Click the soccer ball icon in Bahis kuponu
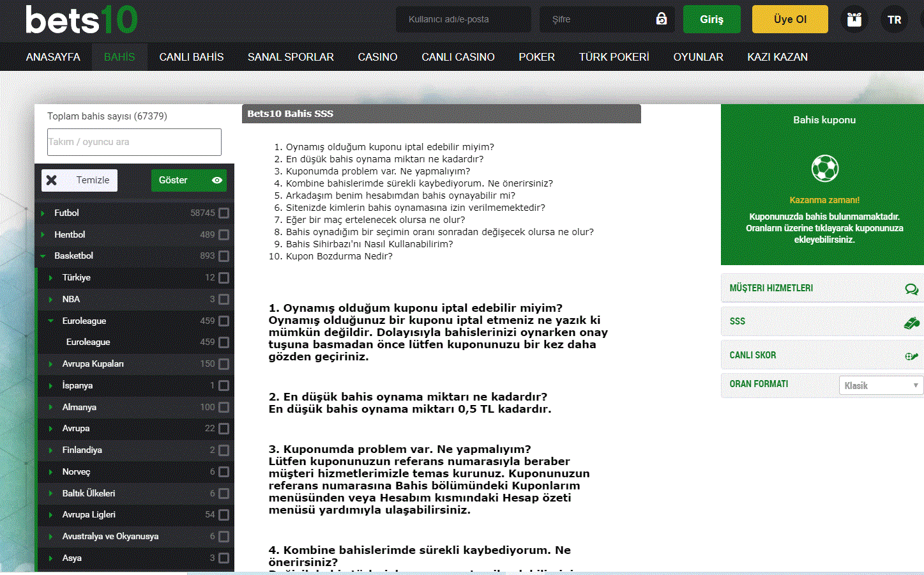This screenshot has width=924, height=575. click(824, 169)
